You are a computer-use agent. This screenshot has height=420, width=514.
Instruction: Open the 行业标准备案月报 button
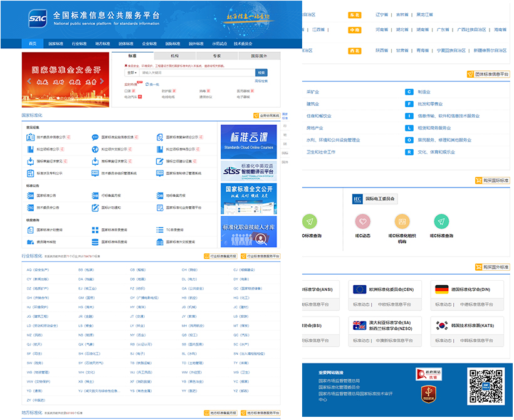220,256
